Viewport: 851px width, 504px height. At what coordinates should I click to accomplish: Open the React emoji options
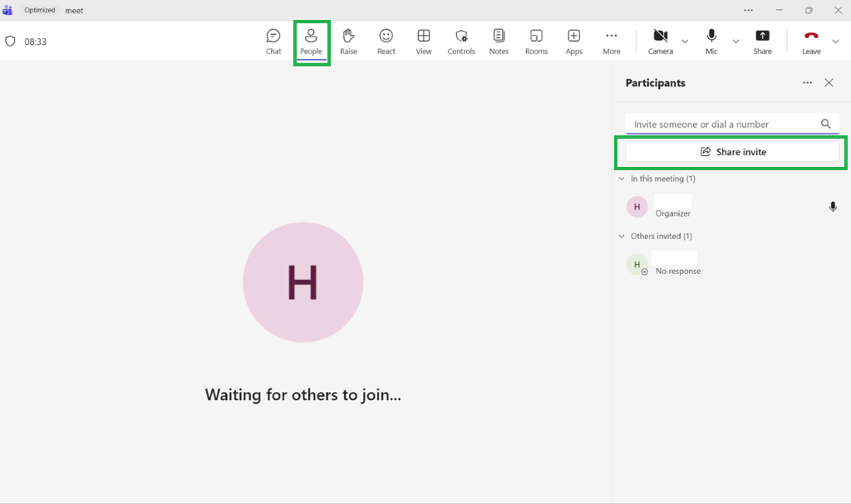pyautogui.click(x=386, y=42)
